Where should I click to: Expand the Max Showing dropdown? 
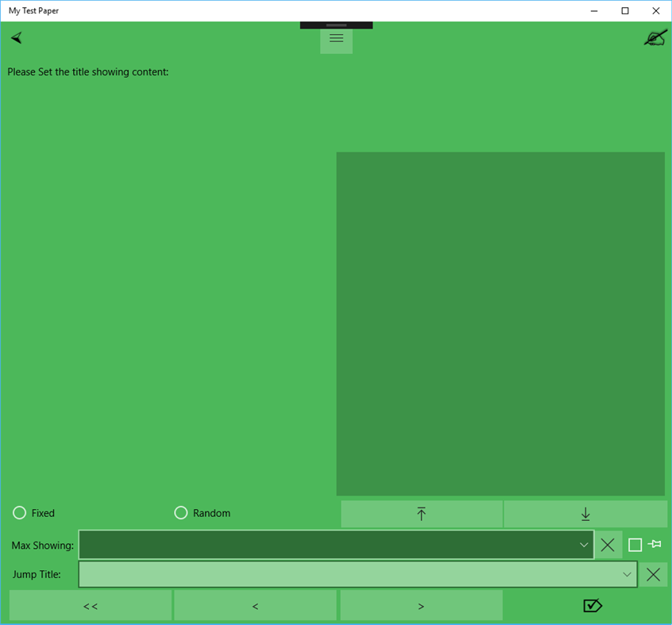(584, 545)
